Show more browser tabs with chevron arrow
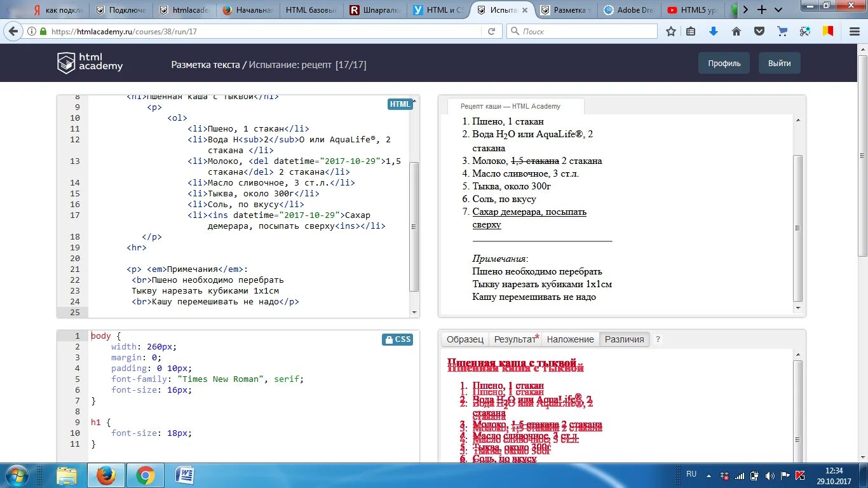Screen dimensions: 868x488 tap(746, 10)
